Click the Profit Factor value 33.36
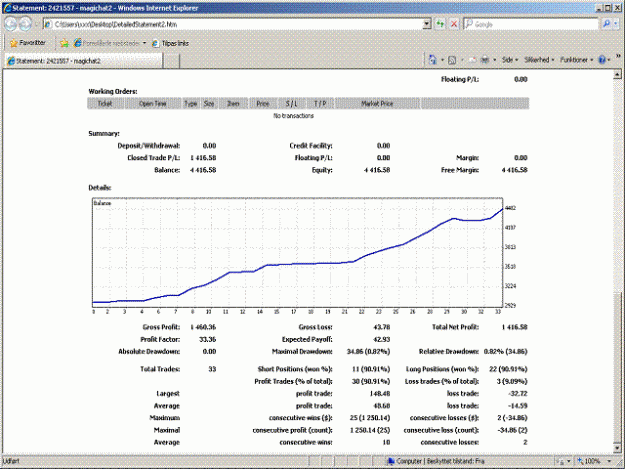Screen dimensions: 625x469 [207, 339]
